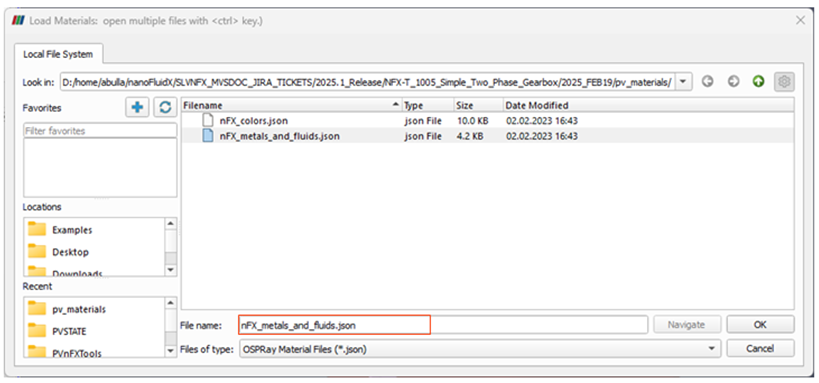
Task: Click Locations list scroll up arrow
Action: click(x=170, y=223)
